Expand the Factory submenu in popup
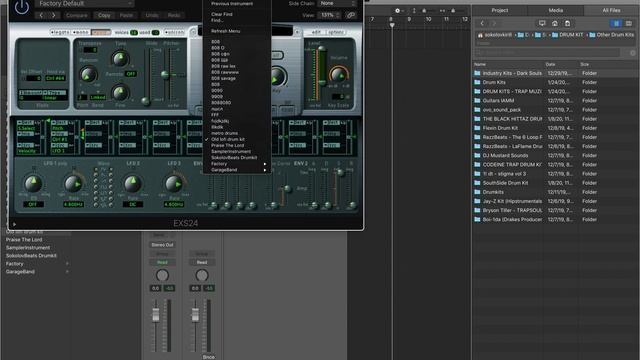The image size is (640, 360). coord(237,164)
